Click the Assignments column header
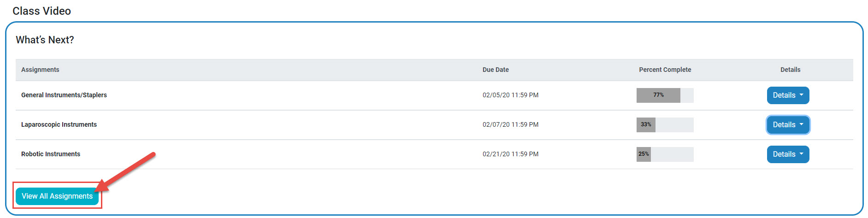Screen dimensions: 868x218 (x=40, y=70)
